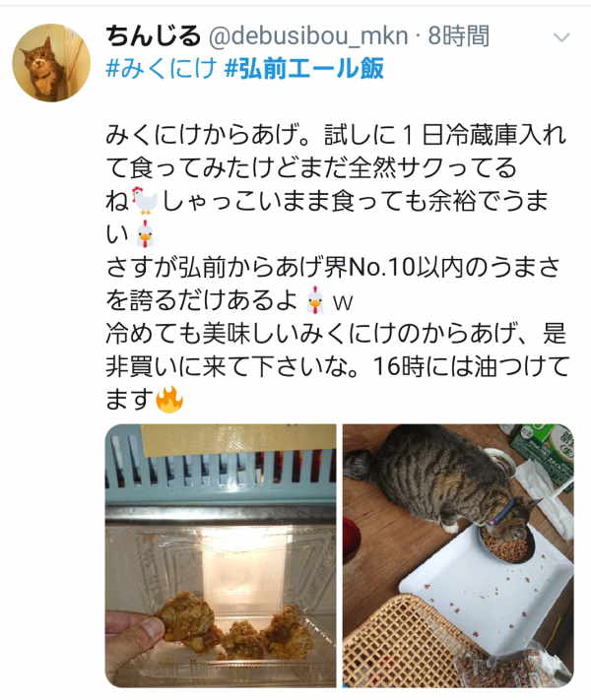Viewport: 591px width, 700px height.
Task: Click the rooster emoji after ね
Action: 145,201
